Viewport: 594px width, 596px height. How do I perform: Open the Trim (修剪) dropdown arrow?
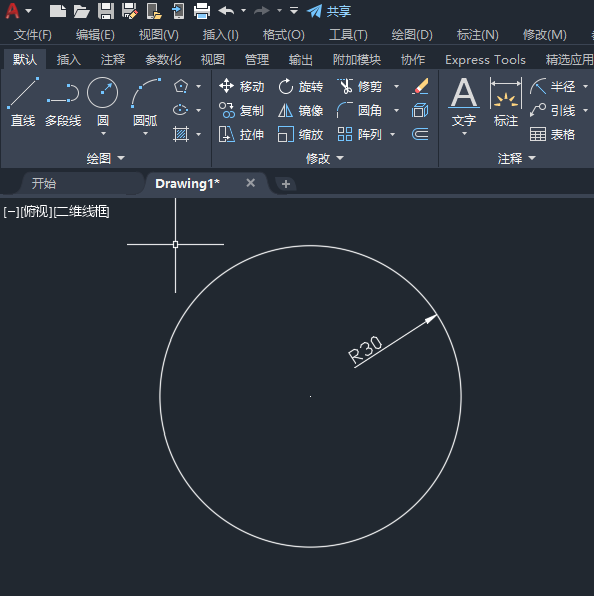click(x=396, y=87)
